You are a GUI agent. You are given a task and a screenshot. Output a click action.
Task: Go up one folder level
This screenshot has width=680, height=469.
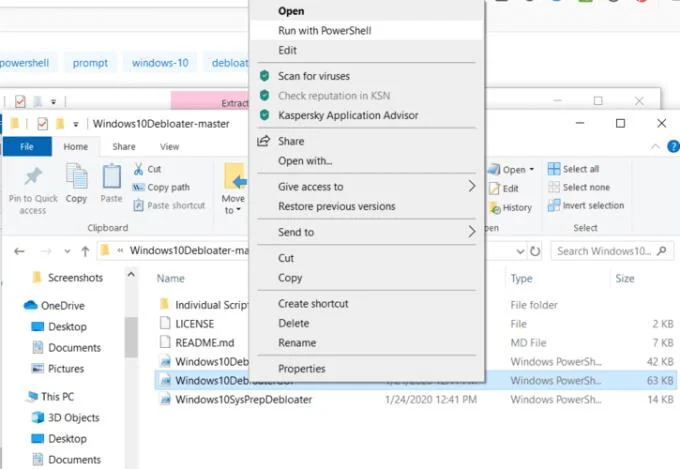pyautogui.click(x=85, y=251)
